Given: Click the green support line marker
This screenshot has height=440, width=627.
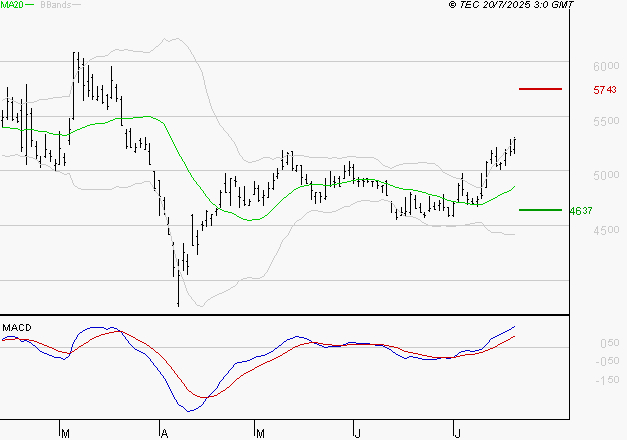Looking at the screenshot, I should point(540,210).
